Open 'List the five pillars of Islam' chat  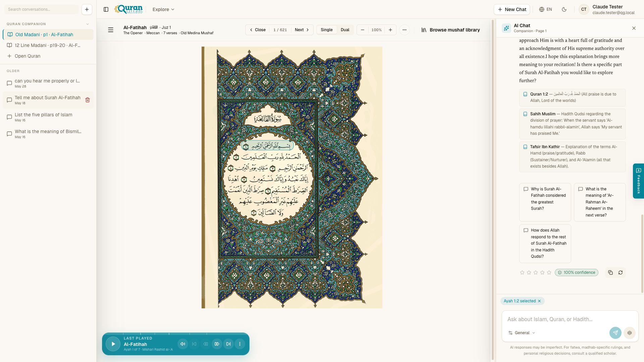click(x=48, y=117)
